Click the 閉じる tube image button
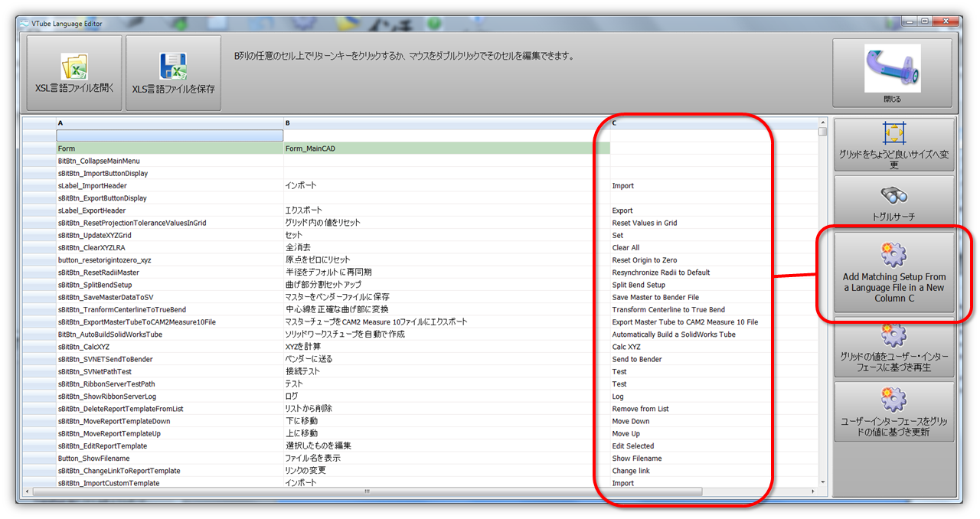 click(x=892, y=69)
